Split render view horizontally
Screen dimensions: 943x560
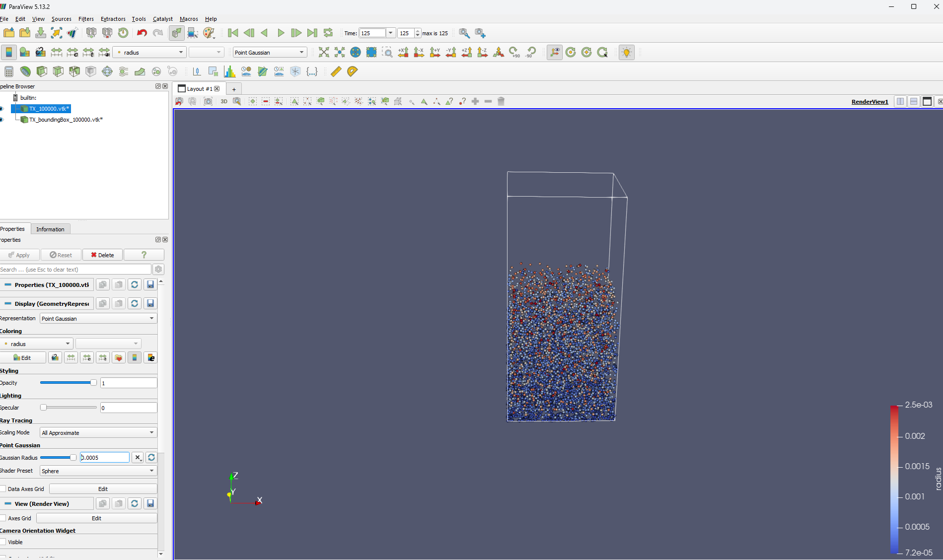point(900,101)
